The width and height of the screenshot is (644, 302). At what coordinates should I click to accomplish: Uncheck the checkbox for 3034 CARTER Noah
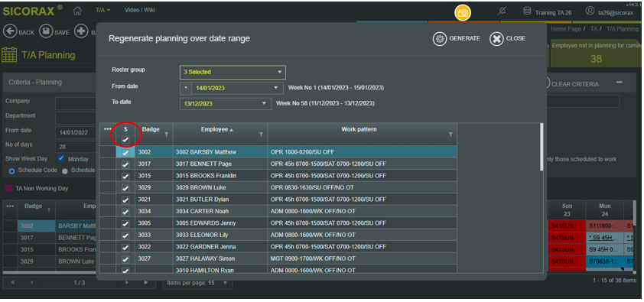125,212
